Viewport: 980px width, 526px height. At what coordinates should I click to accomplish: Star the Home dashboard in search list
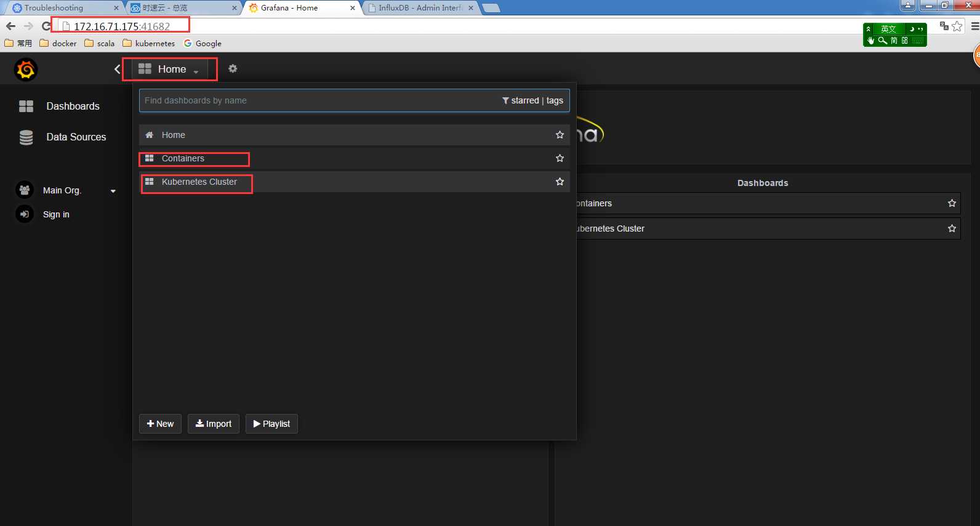560,135
